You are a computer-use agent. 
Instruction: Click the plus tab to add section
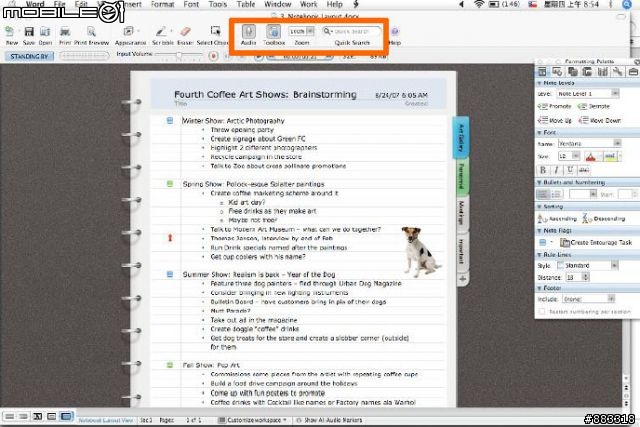pos(462,279)
